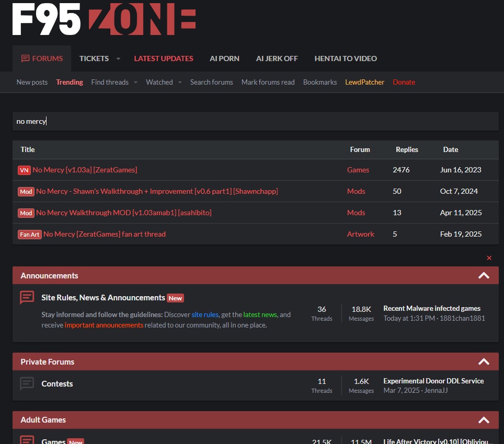Click the 'important announcements' link
Image resolution: width=504 pixels, height=444 pixels.
click(104, 325)
